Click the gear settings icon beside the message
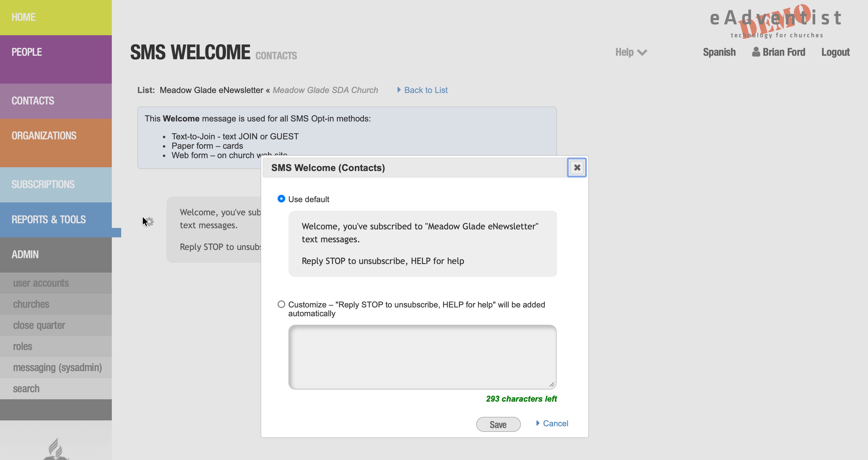The image size is (868, 460). pos(150,221)
